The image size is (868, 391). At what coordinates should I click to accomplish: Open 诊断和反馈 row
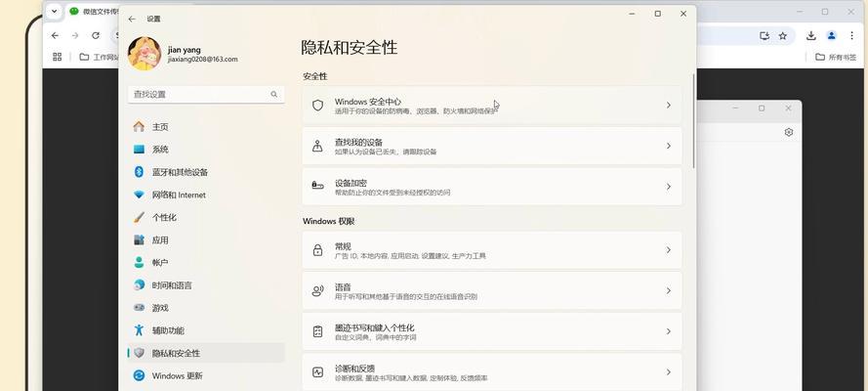tap(491, 372)
